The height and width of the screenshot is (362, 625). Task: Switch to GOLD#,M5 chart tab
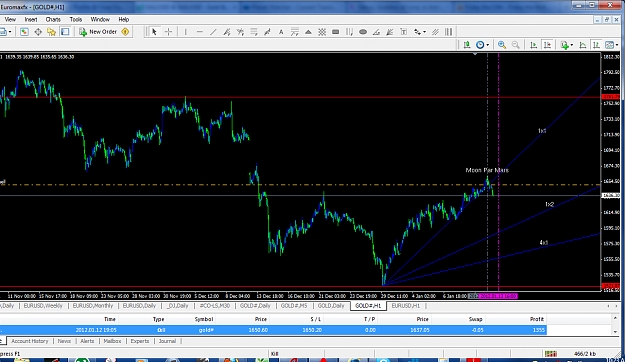tap(294, 306)
